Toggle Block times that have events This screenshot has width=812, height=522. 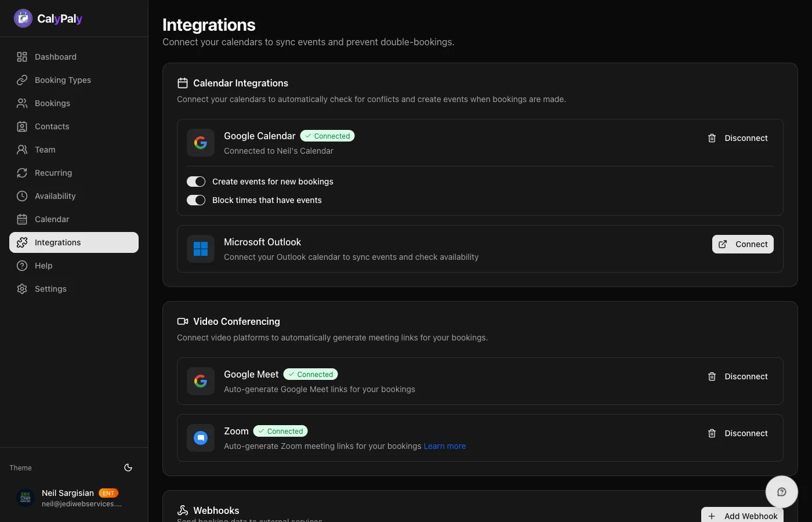(x=196, y=200)
